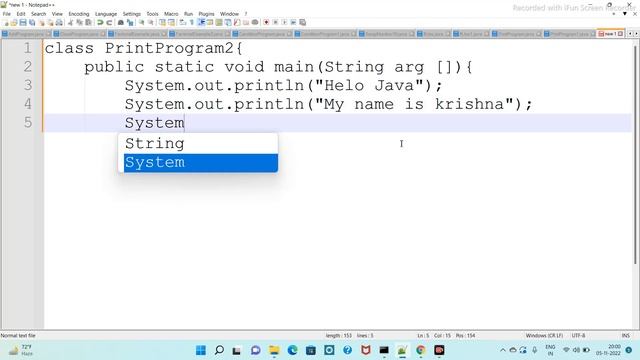The width and height of the screenshot is (640, 360).
Task: Click 'INS' indicator in the status bar
Action: point(626,336)
